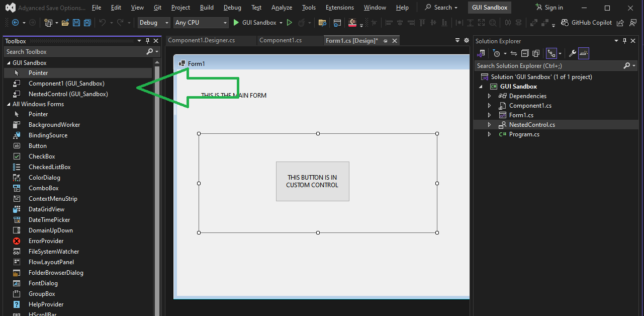Open GitHub Copilot from toolbar
Viewport: 644px width, 316px height.
(x=586, y=23)
